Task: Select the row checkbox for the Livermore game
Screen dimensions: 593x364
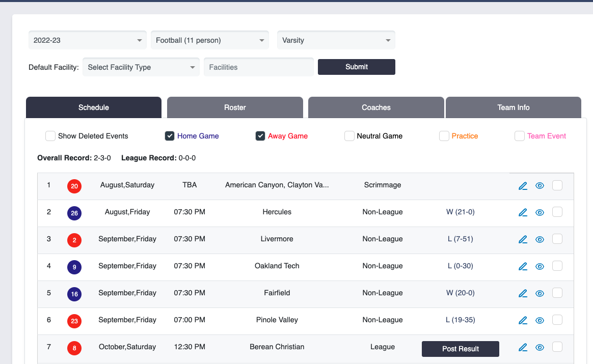Action: [x=557, y=239]
